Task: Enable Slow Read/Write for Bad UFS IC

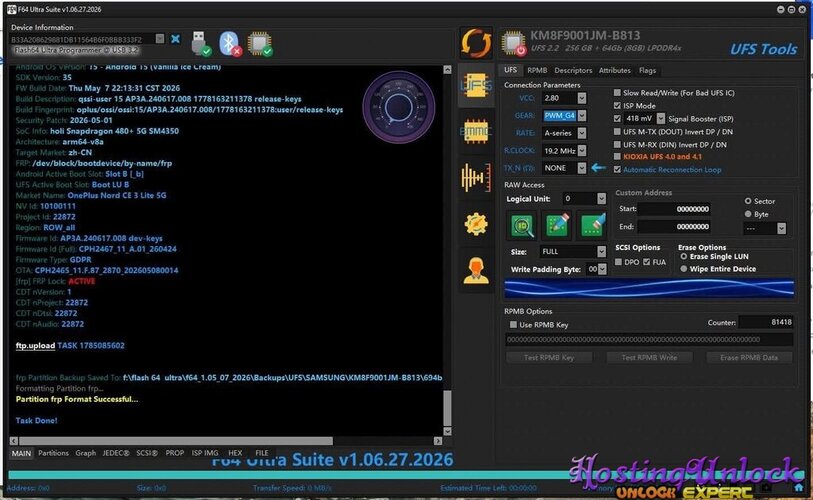Action: [617, 93]
